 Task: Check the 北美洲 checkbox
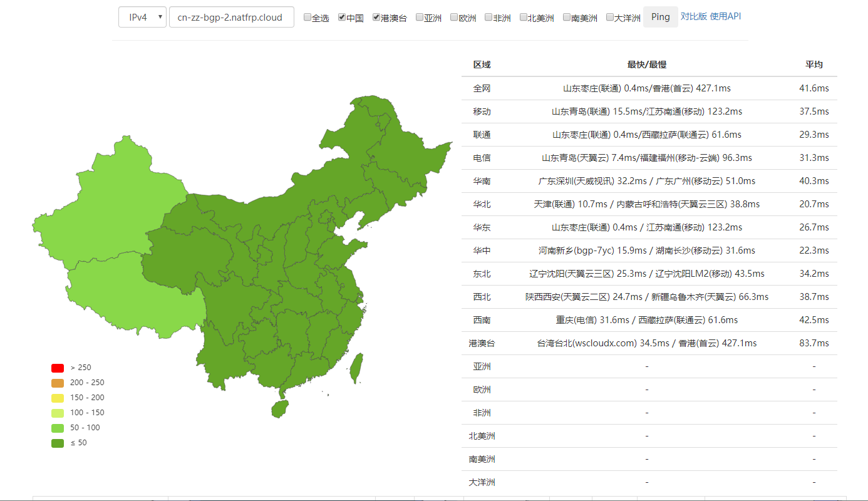523,18
